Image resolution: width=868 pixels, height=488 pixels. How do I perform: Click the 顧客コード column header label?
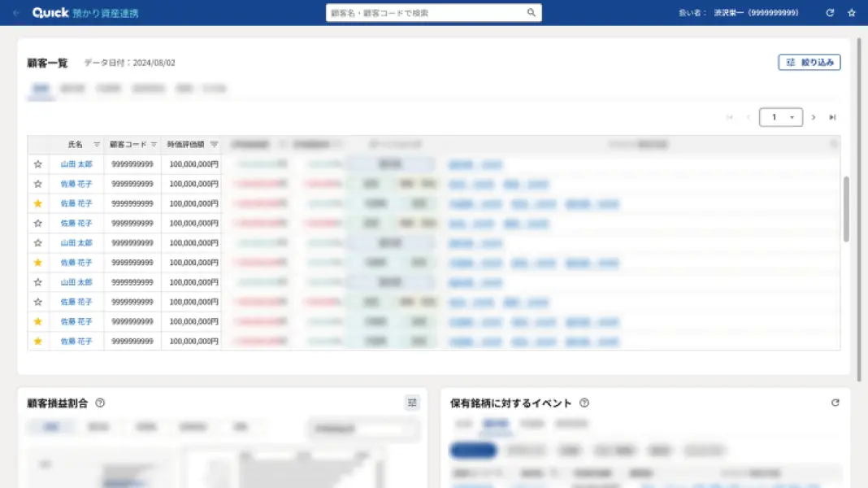pyautogui.click(x=128, y=145)
